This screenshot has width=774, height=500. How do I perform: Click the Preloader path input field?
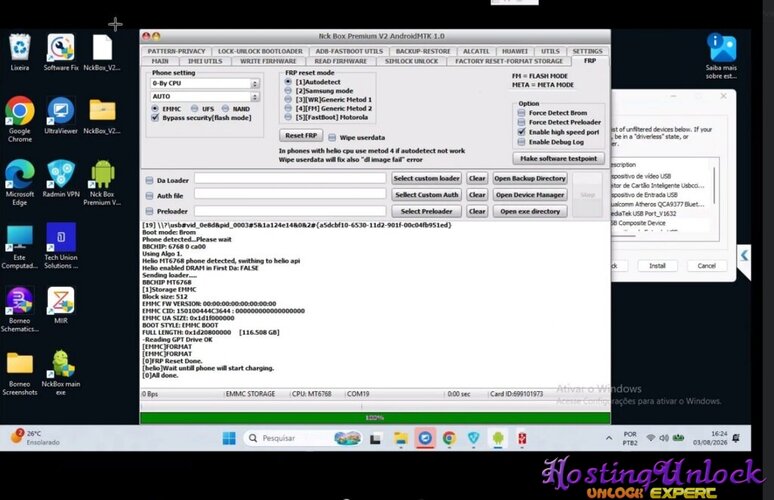pos(290,211)
